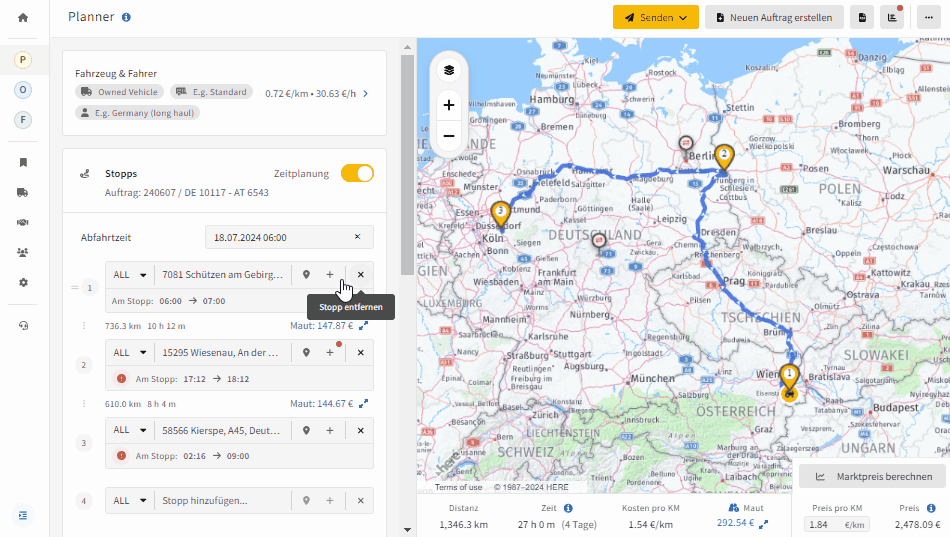Viewport: 950px width, 537px height.
Task: Remove stop 7081 Schützen am Gebirge
Action: (360, 275)
